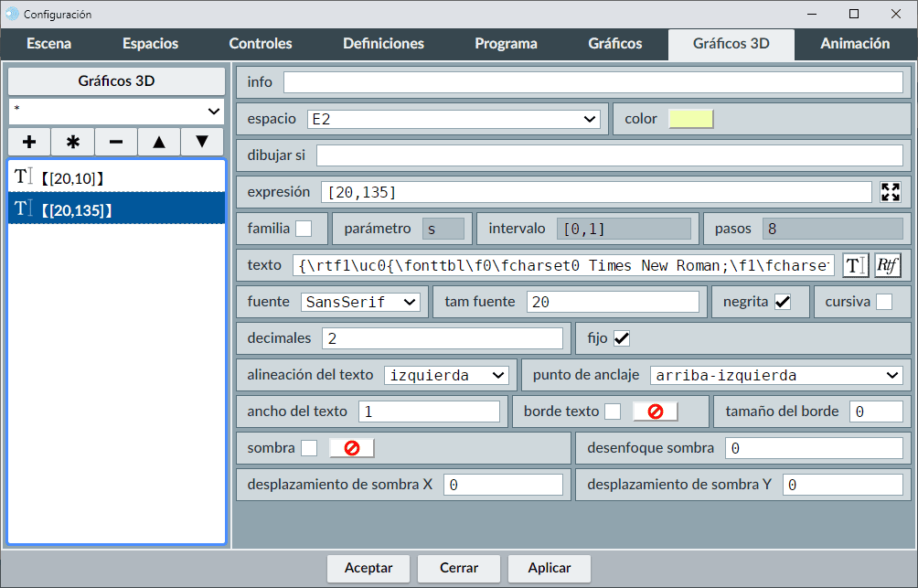Enable the familia checkbox
918x588 pixels.
point(304,229)
